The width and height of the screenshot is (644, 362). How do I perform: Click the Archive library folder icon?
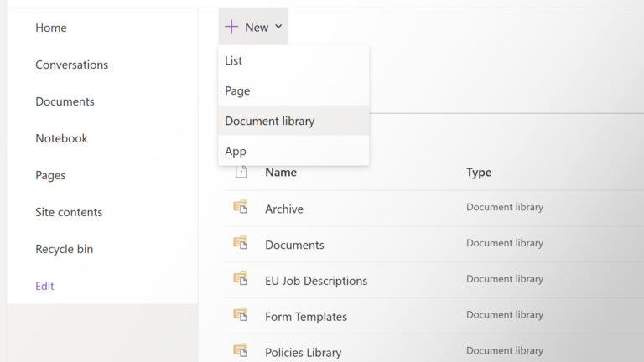(x=241, y=208)
